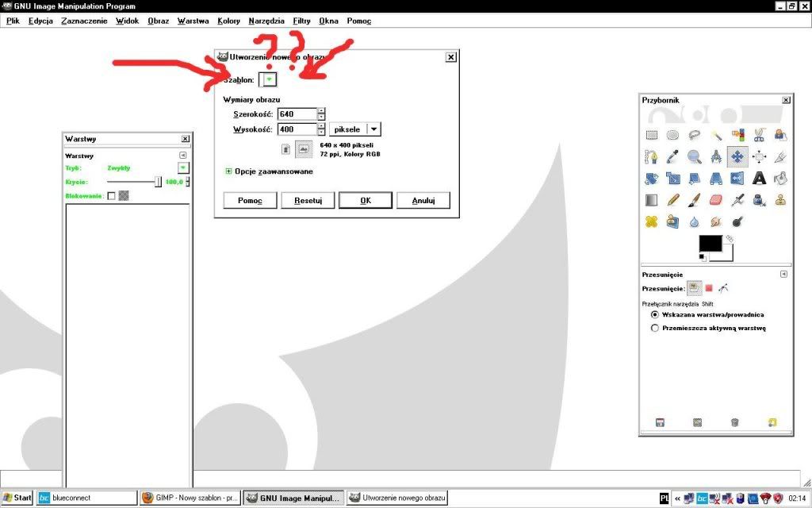Click the Krycie opacity slider handle
The width and height of the screenshot is (812, 508).
tap(158, 182)
